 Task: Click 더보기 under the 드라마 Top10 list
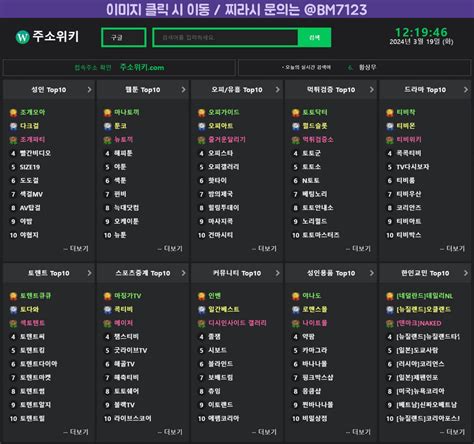pyautogui.click(x=452, y=249)
